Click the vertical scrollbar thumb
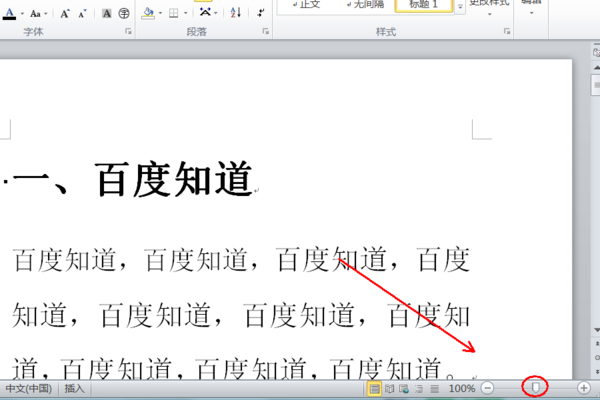Viewport: 600px width, 400px height. point(597,85)
